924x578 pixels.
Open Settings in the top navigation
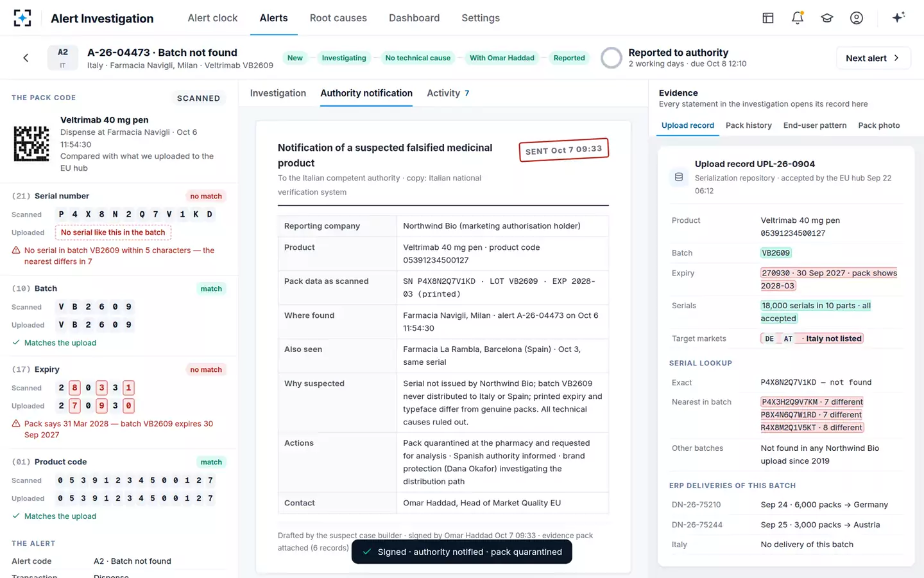(481, 18)
